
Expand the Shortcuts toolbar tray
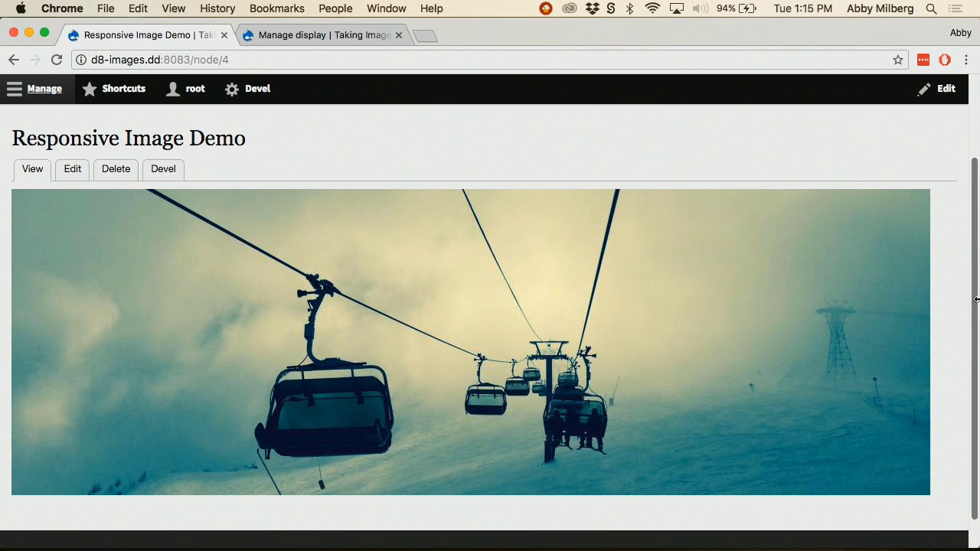tap(113, 89)
